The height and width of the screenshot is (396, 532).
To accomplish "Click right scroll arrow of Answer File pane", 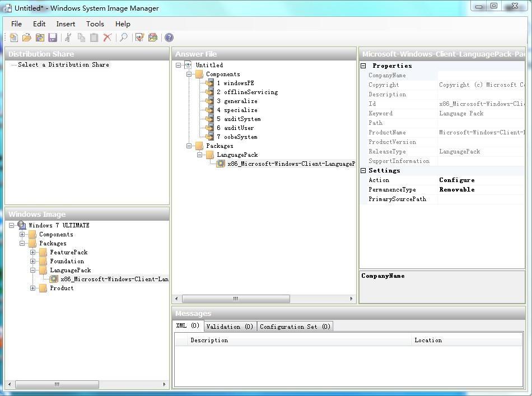I will pyautogui.click(x=351, y=299).
